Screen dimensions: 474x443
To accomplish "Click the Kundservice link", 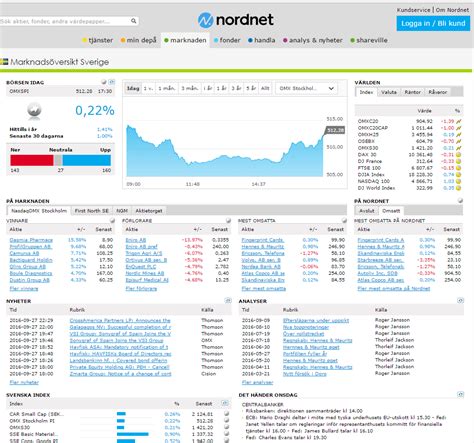I will (413, 10).
